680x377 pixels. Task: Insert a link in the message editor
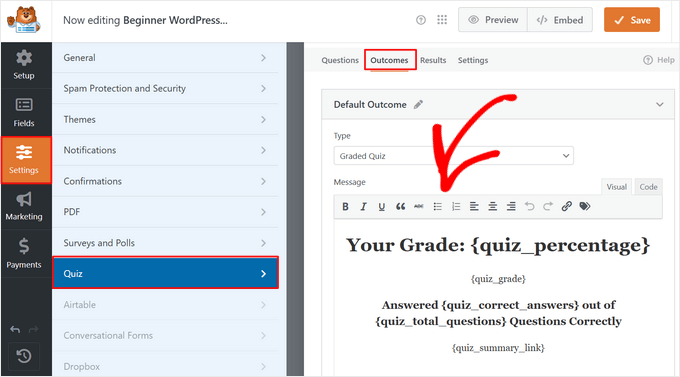pyautogui.click(x=566, y=207)
